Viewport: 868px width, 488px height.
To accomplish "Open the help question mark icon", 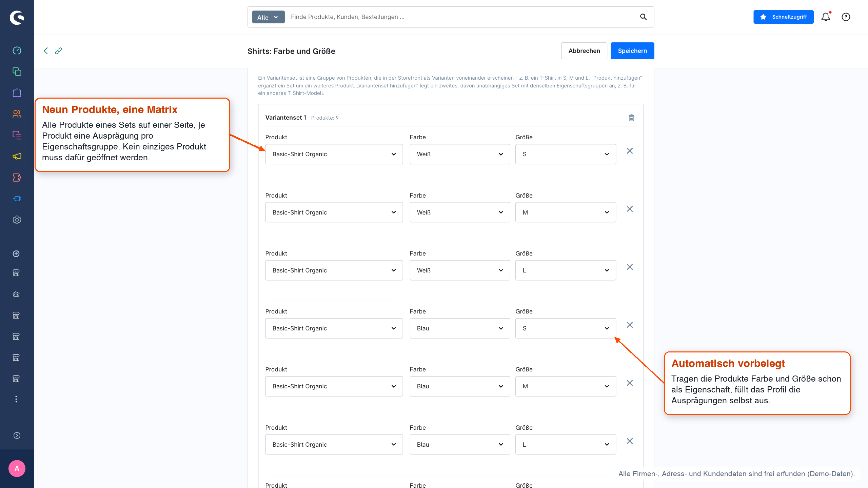I will tap(846, 17).
